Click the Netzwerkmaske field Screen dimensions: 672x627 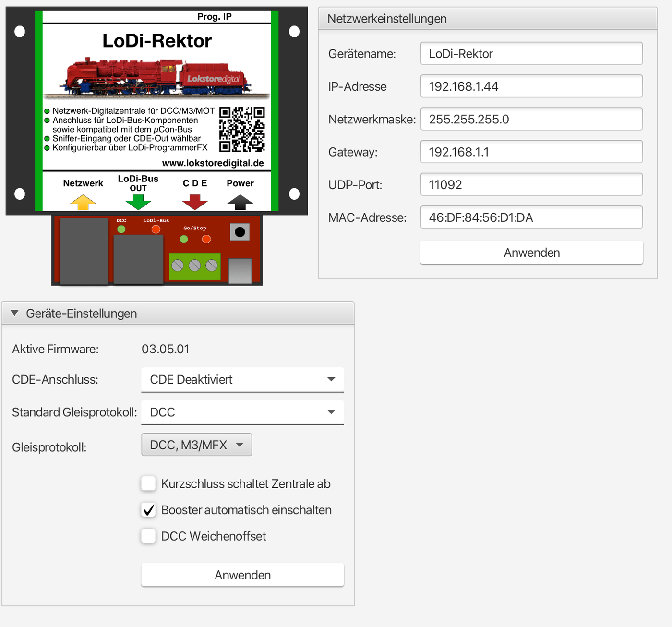tap(531, 119)
